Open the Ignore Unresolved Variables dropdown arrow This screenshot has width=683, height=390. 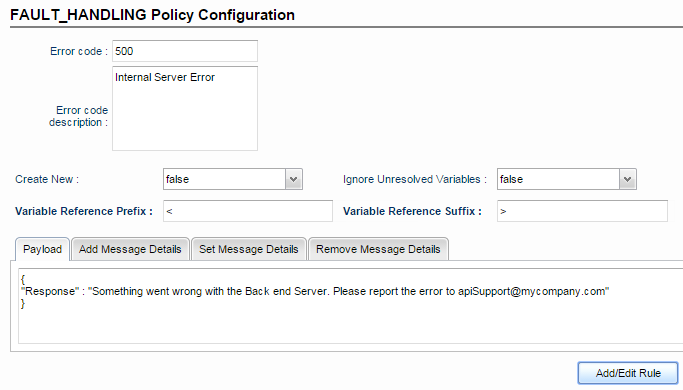[627, 179]
